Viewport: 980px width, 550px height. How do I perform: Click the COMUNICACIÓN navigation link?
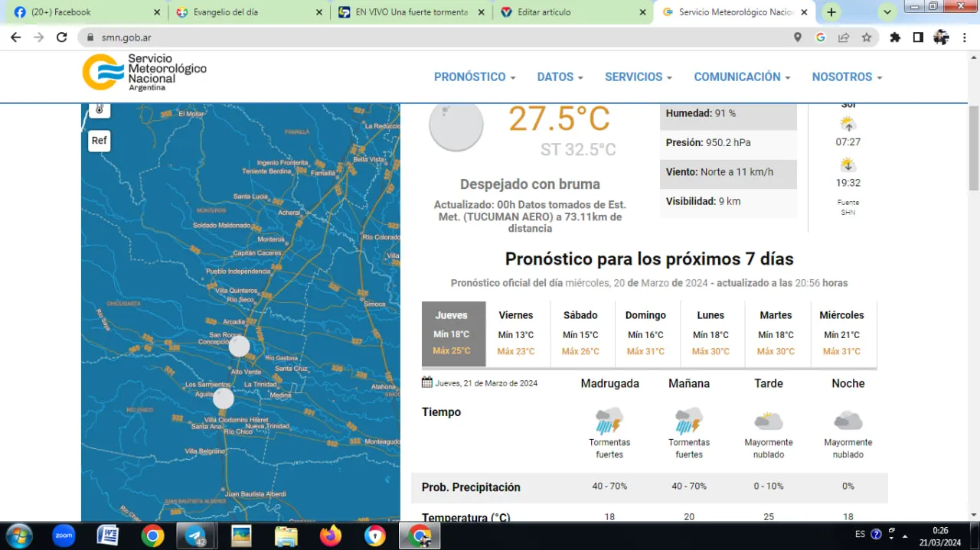coord(740,76)
